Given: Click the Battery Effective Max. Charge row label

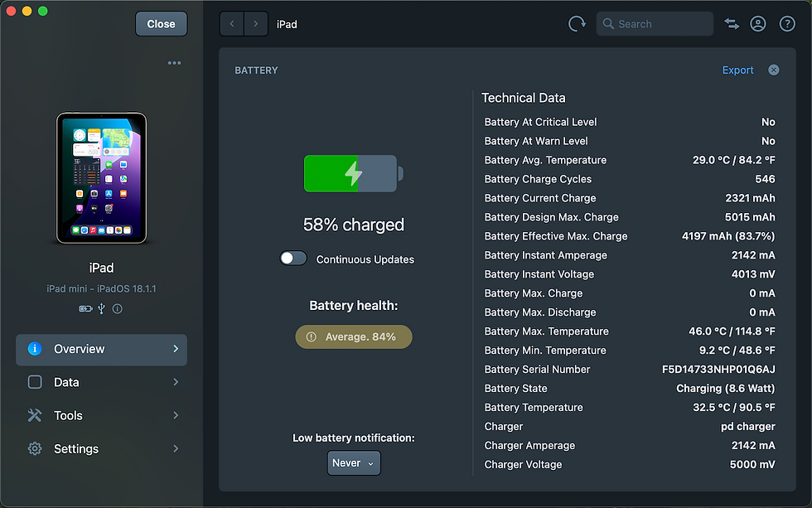Looking at the screenshot, I should [x=556, y=236].
